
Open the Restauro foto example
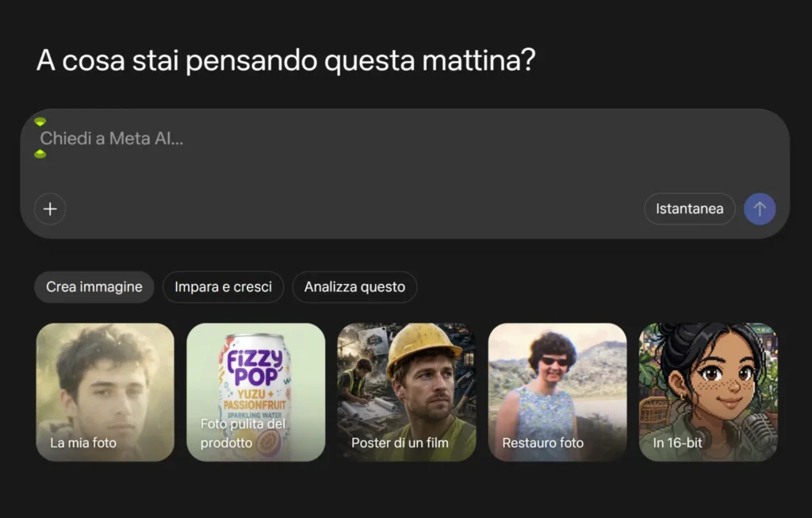(557, 392)
